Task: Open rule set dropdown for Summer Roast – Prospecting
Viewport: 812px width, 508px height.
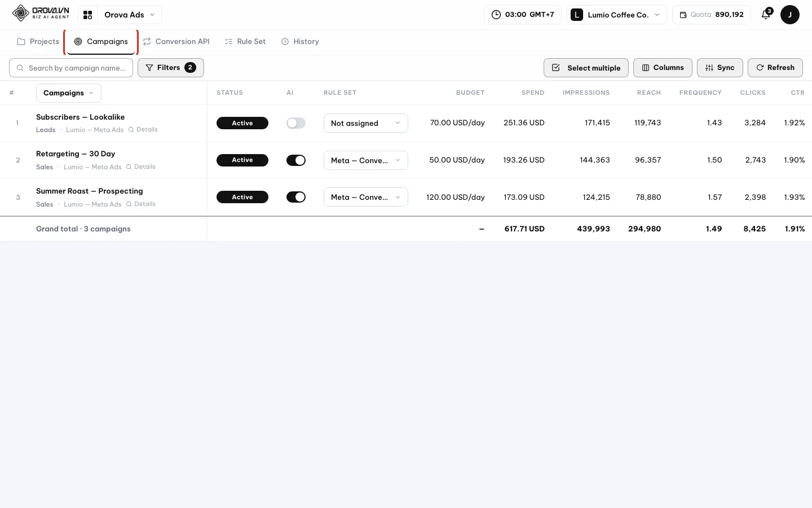Action: [366, 197]
